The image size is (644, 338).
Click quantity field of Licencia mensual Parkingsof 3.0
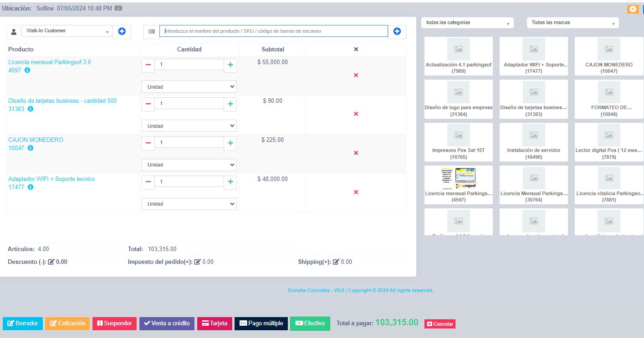coord(189,65)
